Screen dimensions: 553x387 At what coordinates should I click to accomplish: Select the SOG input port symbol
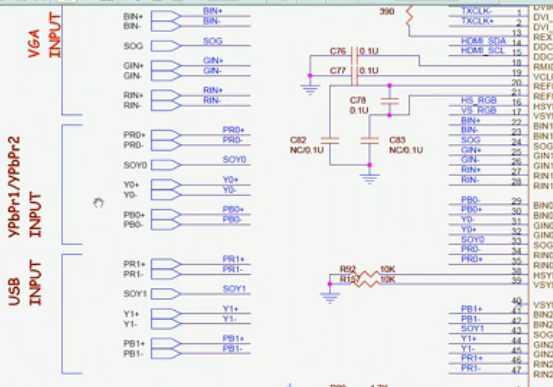tap(166, 46)
